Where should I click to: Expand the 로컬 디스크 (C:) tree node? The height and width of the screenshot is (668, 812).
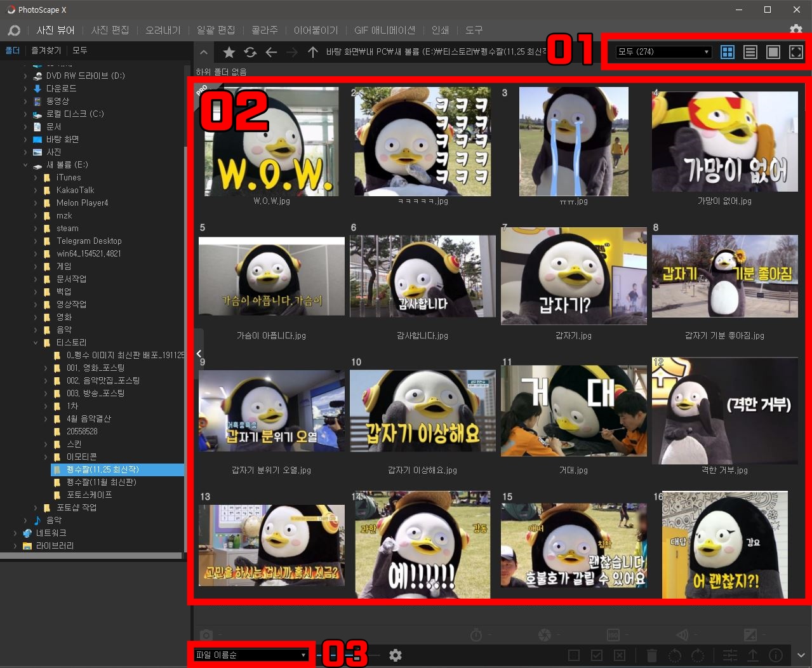[25, 114]
